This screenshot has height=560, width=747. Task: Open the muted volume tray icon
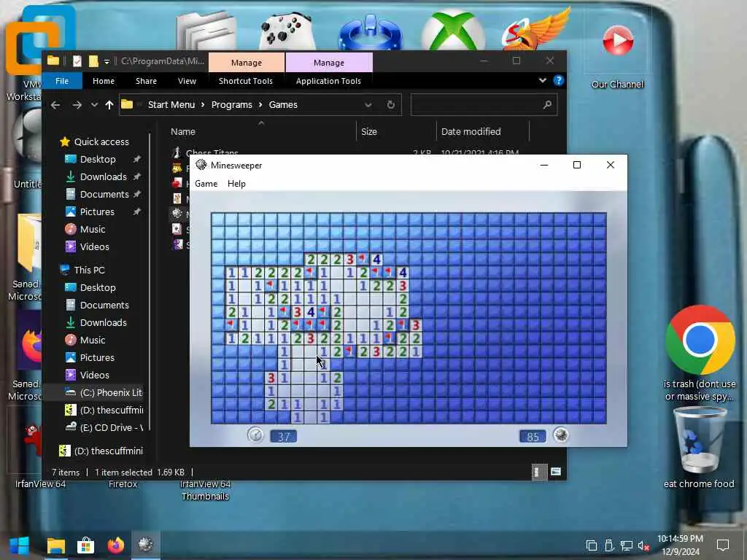643,545
